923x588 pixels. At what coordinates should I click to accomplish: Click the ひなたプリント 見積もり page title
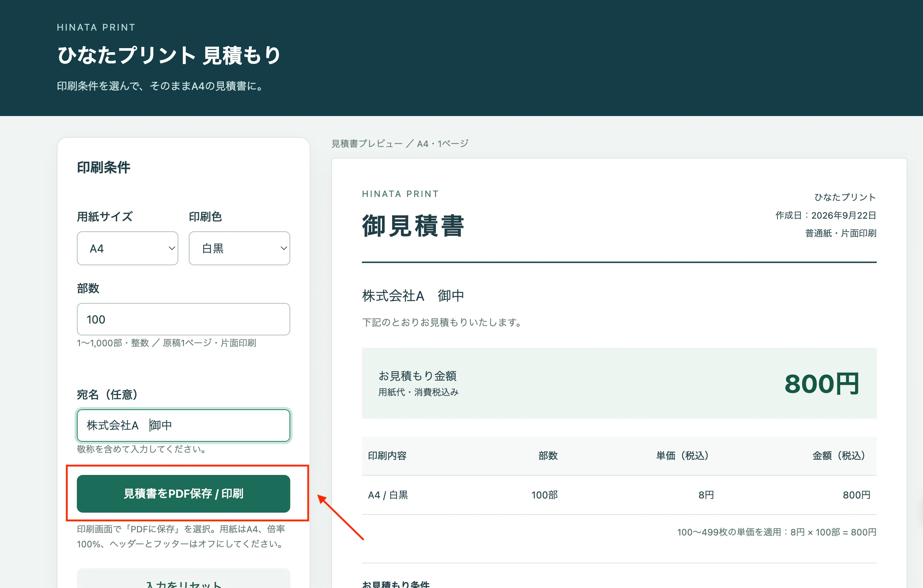(x=169, y=55)
